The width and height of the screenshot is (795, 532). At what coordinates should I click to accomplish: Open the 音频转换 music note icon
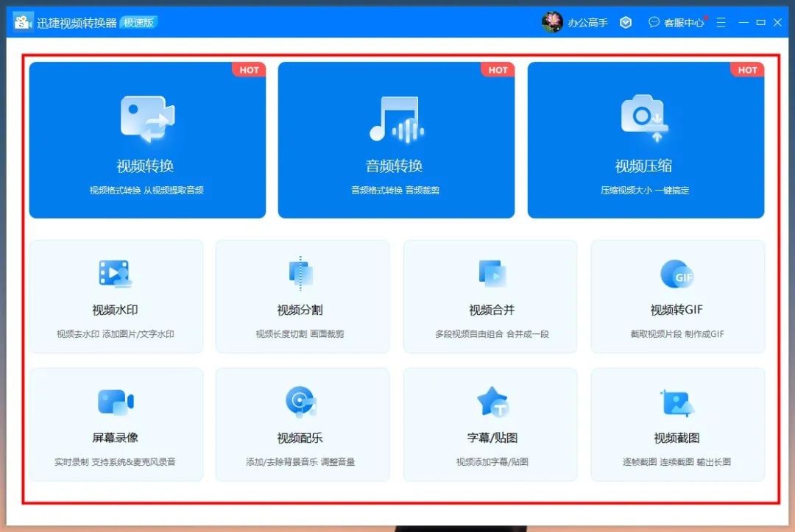tap(397, 119)
